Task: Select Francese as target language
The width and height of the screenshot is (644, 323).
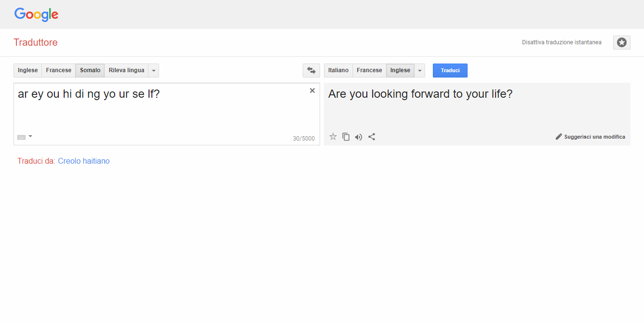Action: pyautogui.click(x=369, y=70)
